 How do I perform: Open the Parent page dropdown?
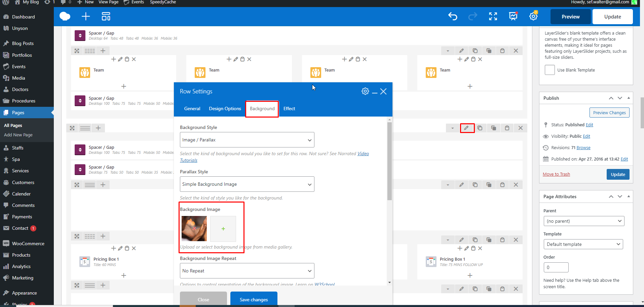pyautogui.click(x=584, y=221)
